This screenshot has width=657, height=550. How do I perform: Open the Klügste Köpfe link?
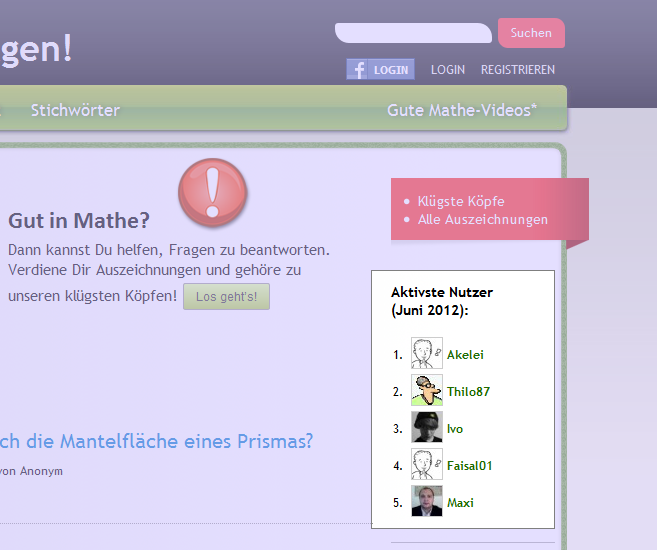[x=460, y=201]
